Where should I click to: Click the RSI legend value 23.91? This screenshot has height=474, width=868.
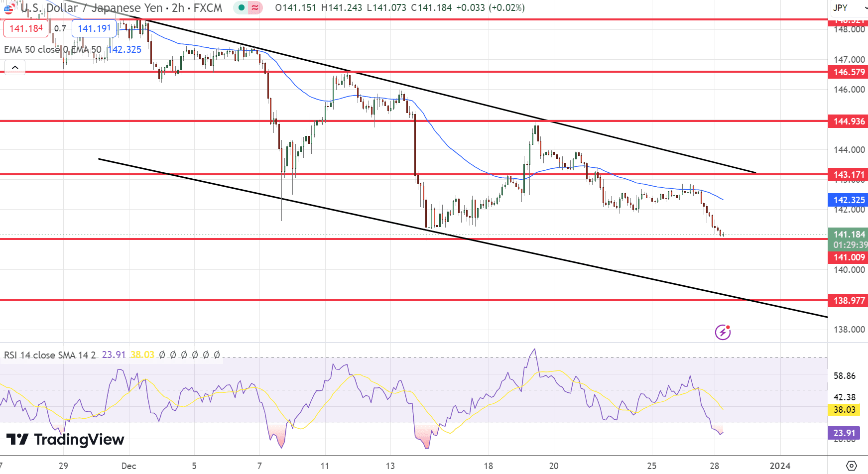coord(114,355)
